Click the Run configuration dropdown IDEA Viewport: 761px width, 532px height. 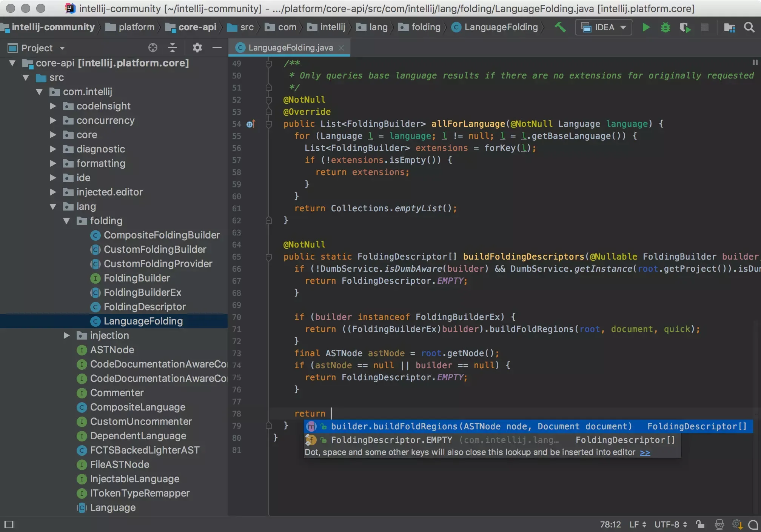[603, 27]
